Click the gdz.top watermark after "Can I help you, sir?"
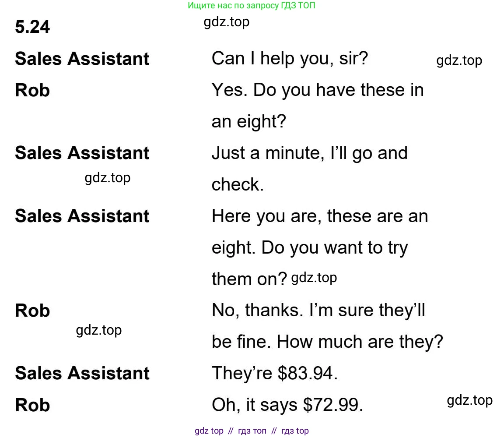Image resolution: width=504 pixels, height=438 pixels. [x=459, y=60]
